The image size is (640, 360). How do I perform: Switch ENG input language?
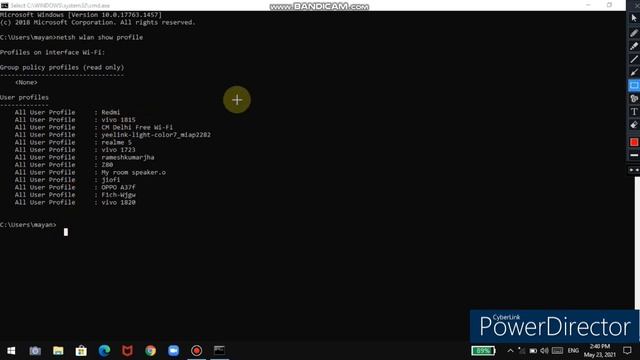pos(573,351)
